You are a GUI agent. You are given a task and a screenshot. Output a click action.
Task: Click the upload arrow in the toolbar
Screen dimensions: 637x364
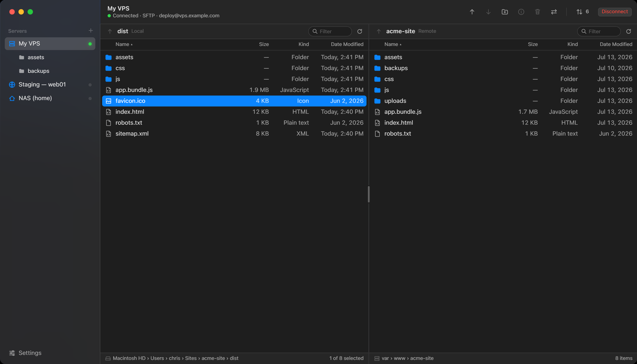click(472, 12)
